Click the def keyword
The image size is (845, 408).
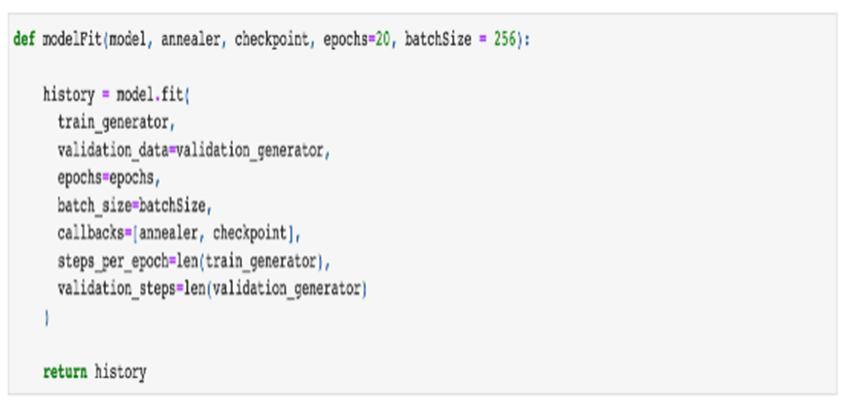click(x=25, y=39)
